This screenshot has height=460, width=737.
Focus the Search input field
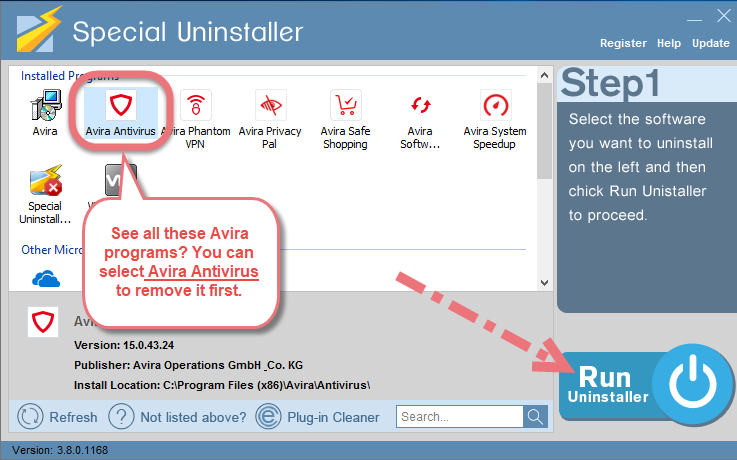pyautogui.click(x=460, y=417)
